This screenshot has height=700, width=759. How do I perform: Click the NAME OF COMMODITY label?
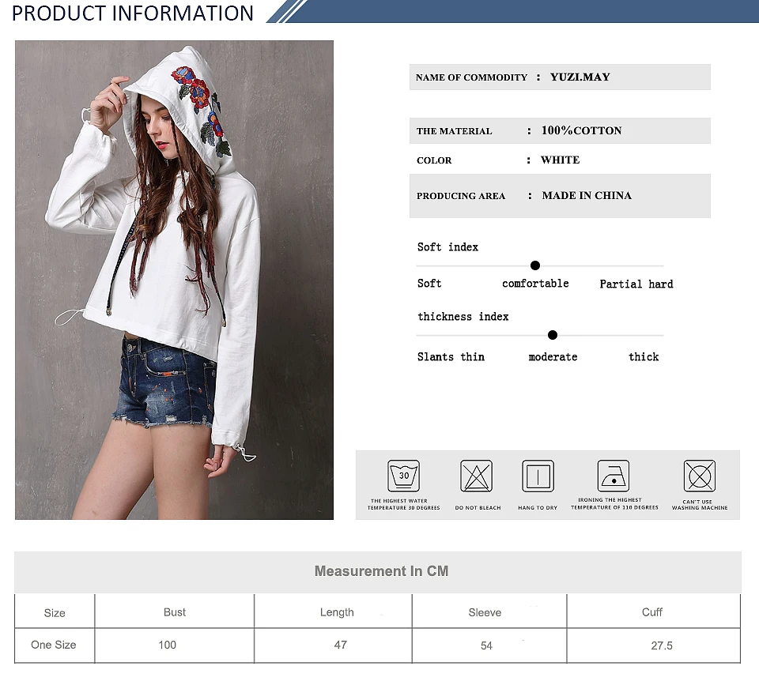471,77
